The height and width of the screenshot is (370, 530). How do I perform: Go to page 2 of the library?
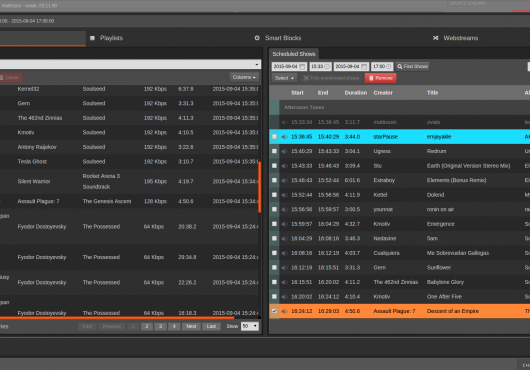pyautogui.click(x=147, y=326)
